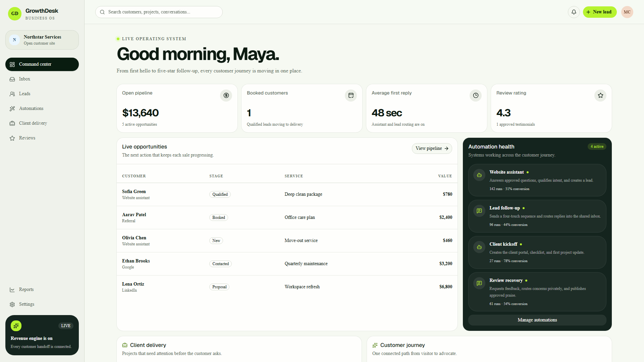Click the sparkle icon in Revenue engine card
Screen dimensions: 644x362
[16, 326]
